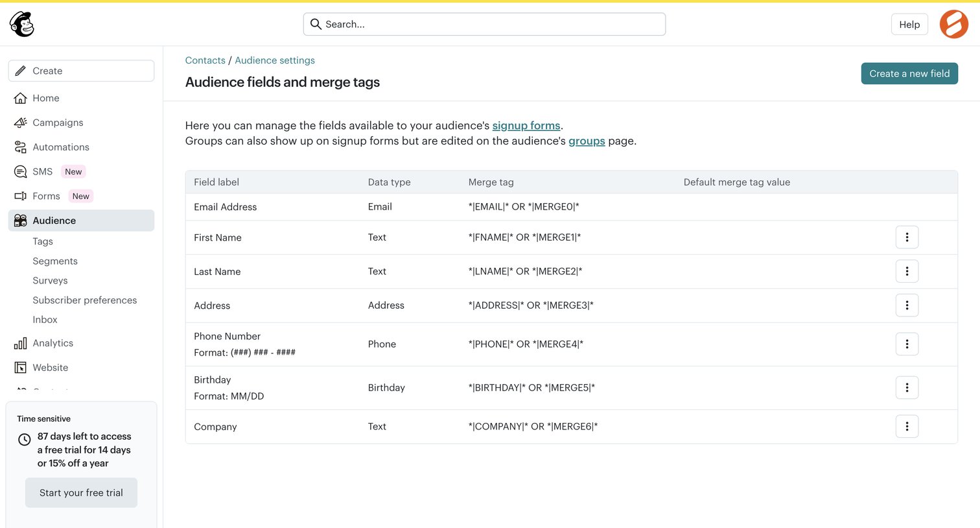Click Audience fields and merge tags heading
980x528 pixels.
(x=283, y=82)
